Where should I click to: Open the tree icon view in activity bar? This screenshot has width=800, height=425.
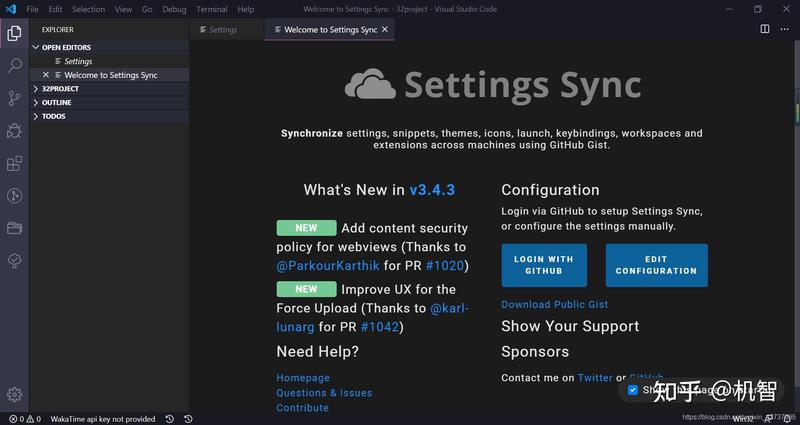click(x=14, y=261)
